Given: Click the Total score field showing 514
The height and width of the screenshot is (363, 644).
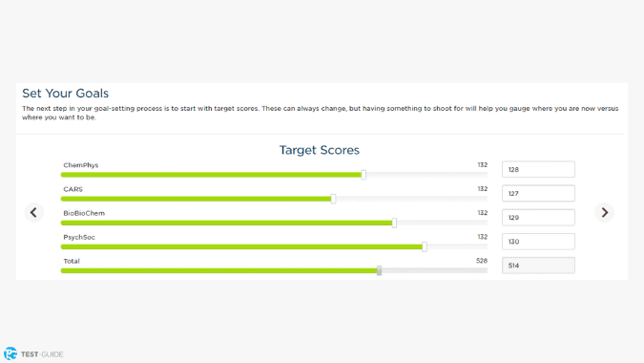Looking at the screenshot, I should 538,266.
